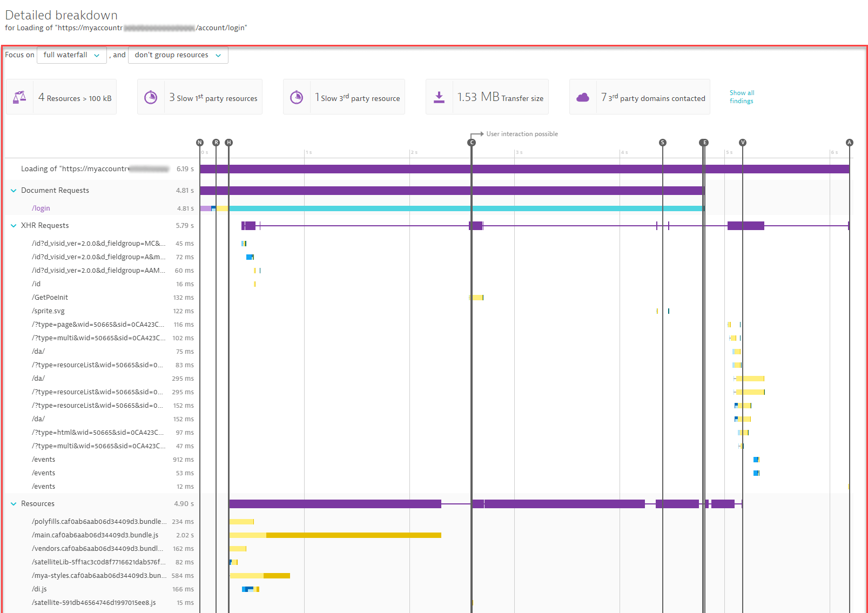Click the A marker at timeline end
The image size is (868, 613).
(849, 143)
